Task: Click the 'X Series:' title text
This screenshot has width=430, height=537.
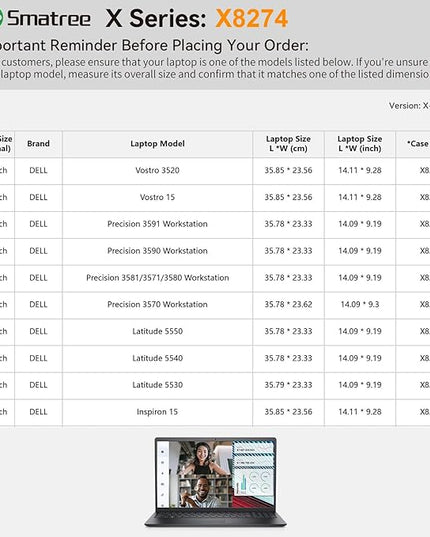Action: [x=156, y=18]
